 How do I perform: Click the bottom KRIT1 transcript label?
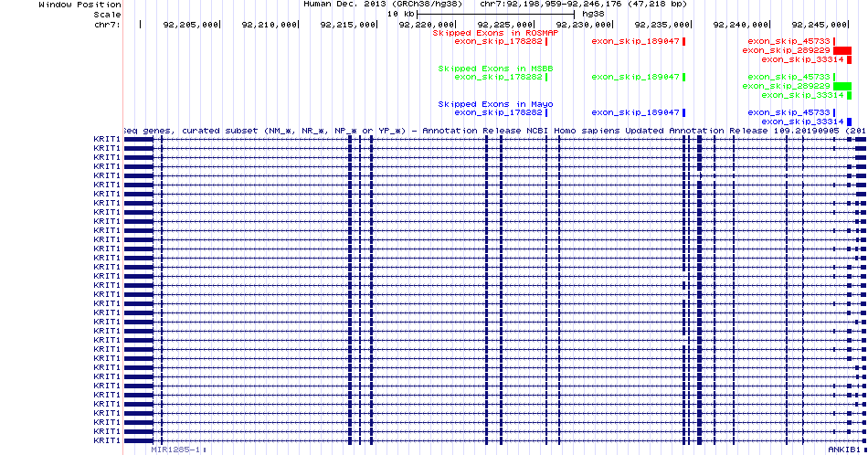[107, 440]
